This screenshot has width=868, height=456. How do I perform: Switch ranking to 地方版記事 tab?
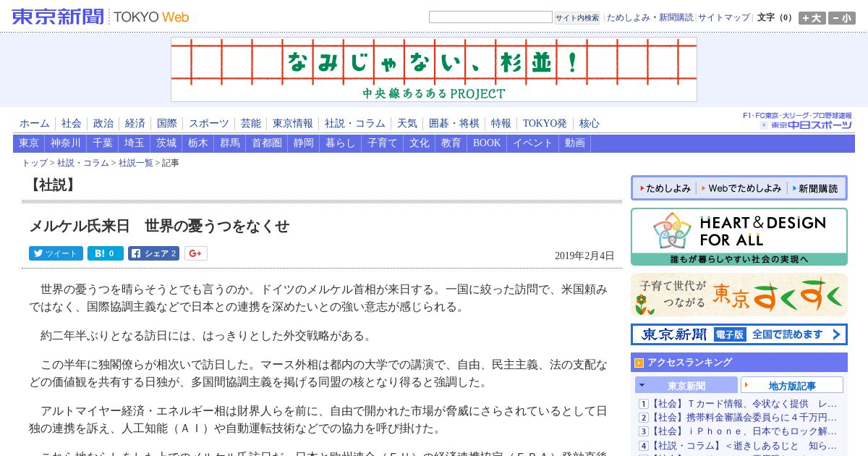tap(792, 385)
